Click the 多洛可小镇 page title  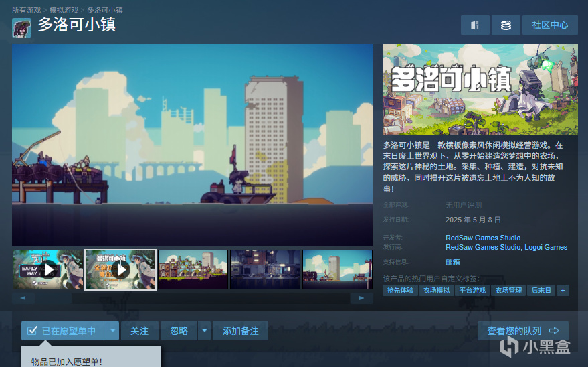click(76, 25)
